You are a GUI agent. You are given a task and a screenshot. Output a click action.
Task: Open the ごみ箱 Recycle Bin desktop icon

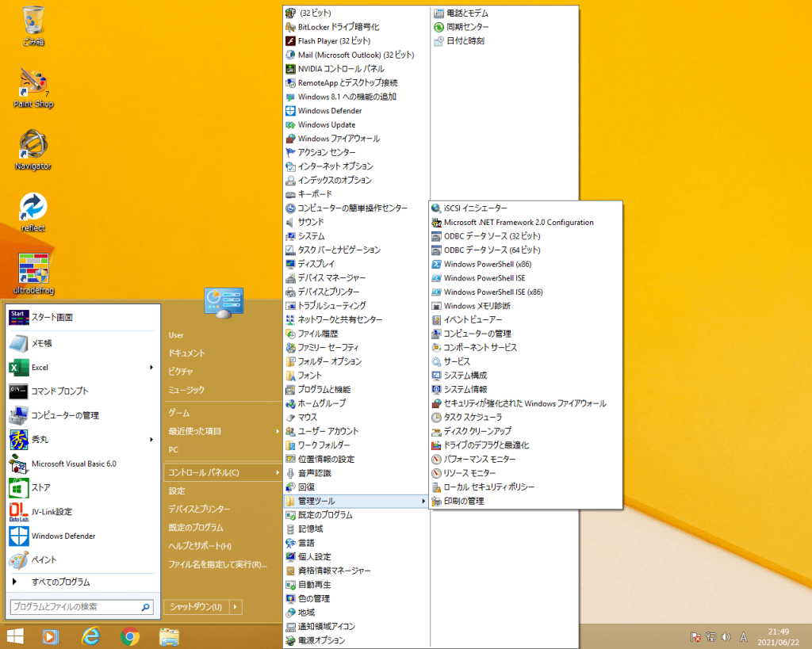coord(33,25)
